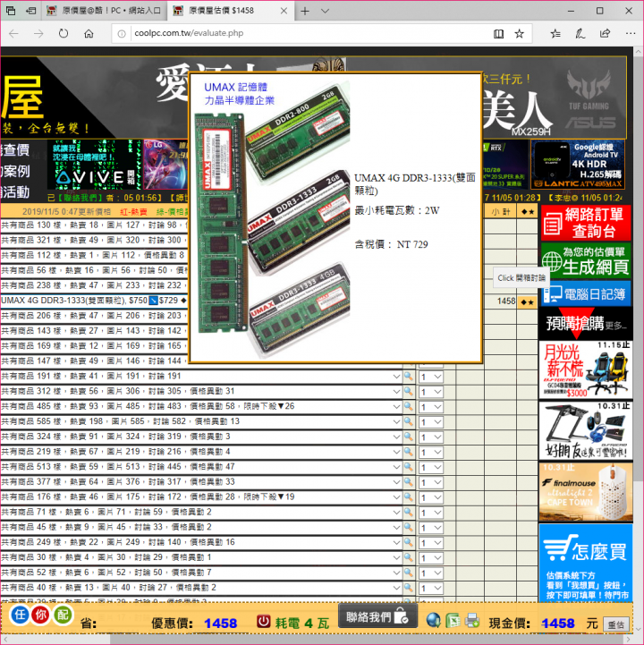Open quantity dropdown in the 219 樣 row
This screenshot has height=645, width=644.
431,453
